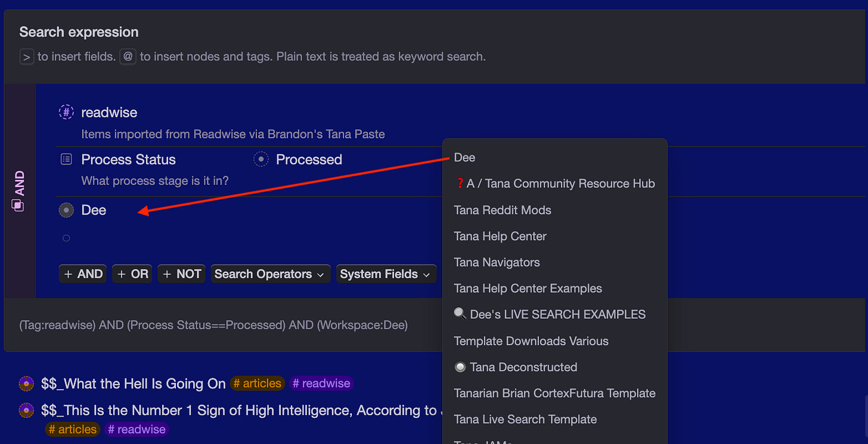This screenshot has height=444, width=868.
Task: Click the query summary text line
Action: point(213,325)
